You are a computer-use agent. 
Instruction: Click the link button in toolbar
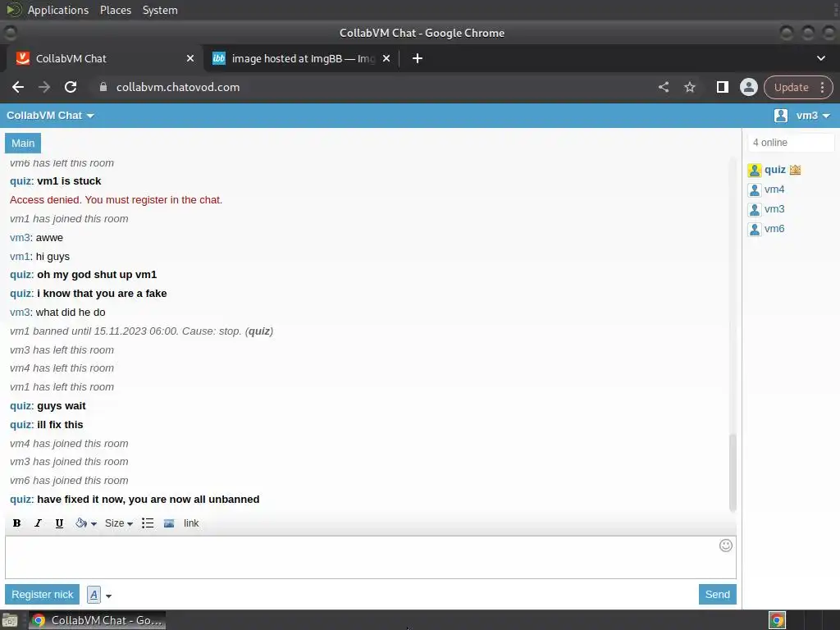tap(191, 523)
